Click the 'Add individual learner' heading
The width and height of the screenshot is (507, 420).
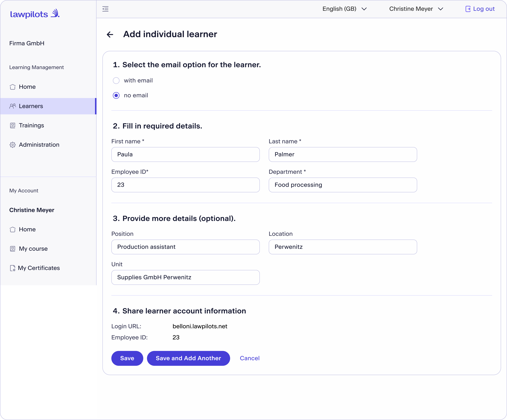170,34
